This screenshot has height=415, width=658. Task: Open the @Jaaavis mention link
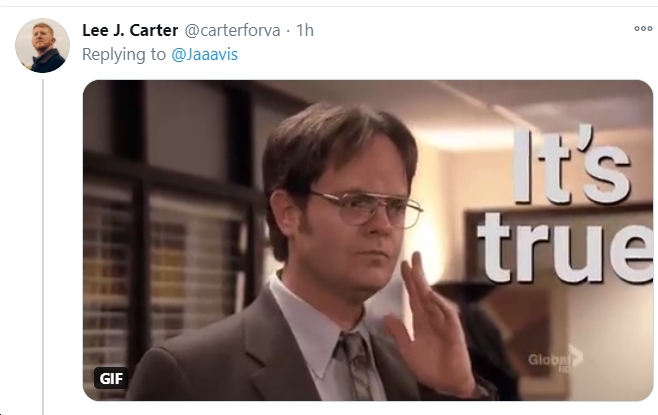coord(204,55)
